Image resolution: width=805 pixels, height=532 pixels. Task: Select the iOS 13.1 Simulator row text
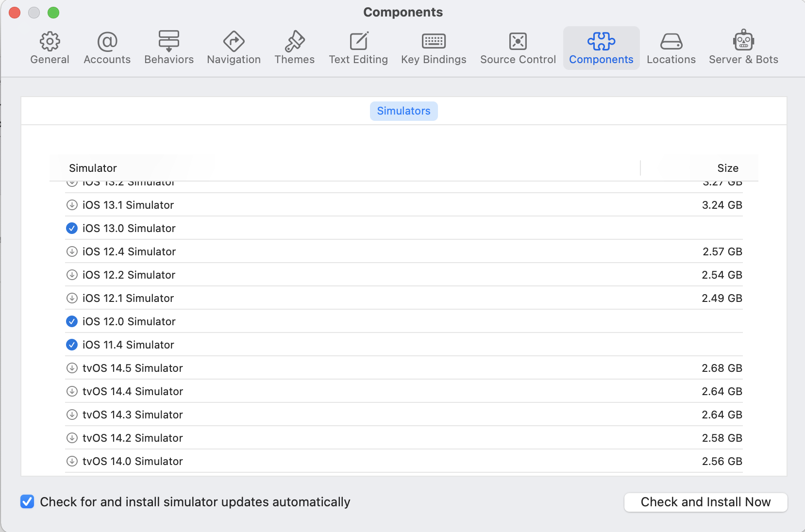click(x=128, y=205)
